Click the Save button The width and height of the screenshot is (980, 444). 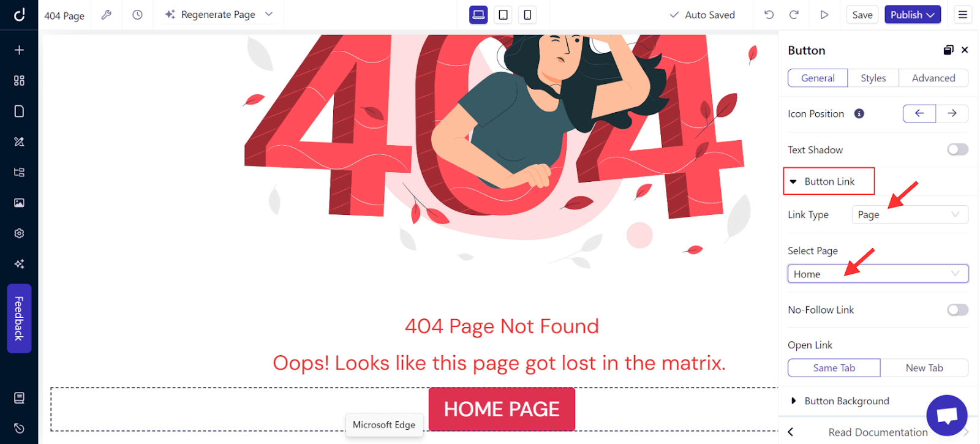click(x=862, y=15)
